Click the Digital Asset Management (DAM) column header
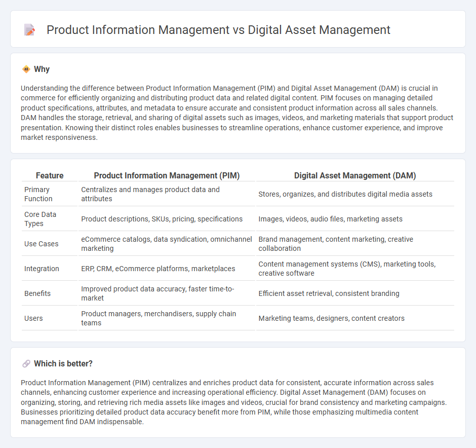This screenshot has width=476, height=448. pyautogui.click(x=355, y=175)
